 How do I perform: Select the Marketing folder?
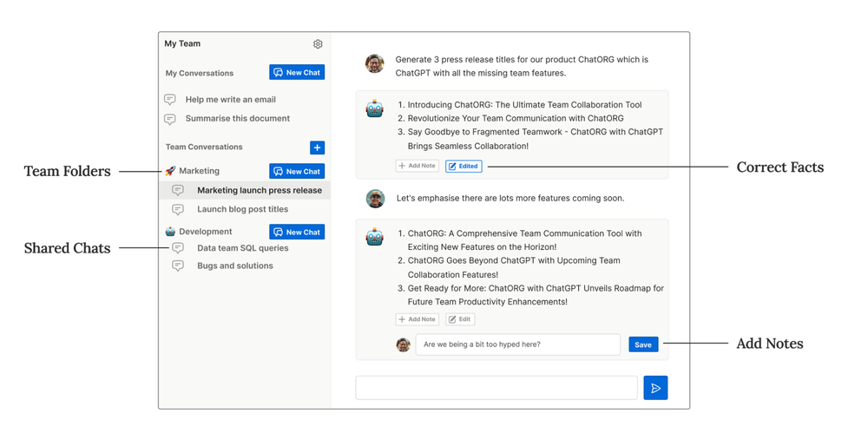tap(200, 171)
